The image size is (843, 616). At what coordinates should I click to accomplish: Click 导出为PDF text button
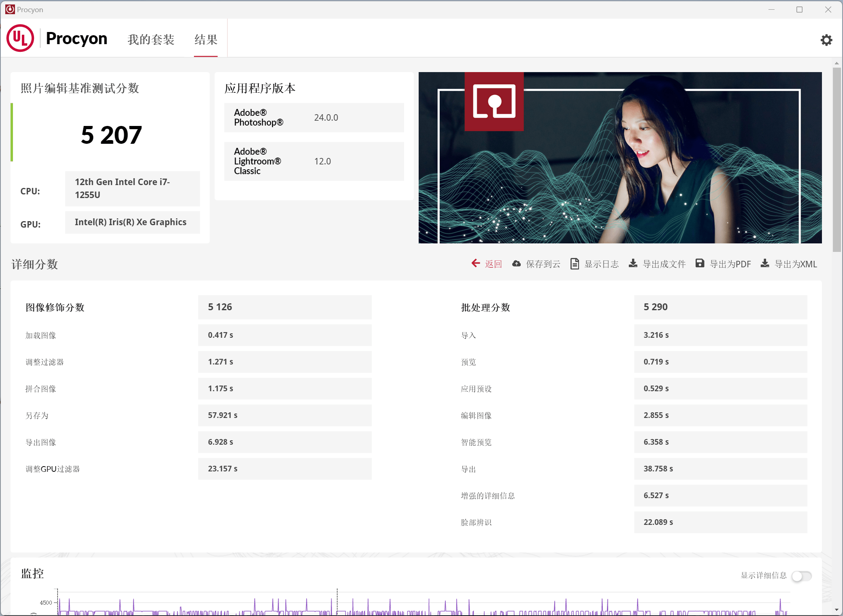pyautogui.click(x=730, y=264)
